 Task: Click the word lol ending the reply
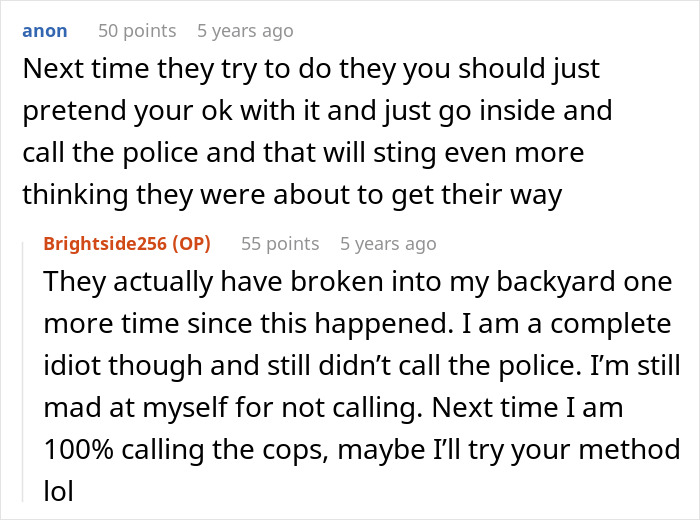[x=58, y=491]
